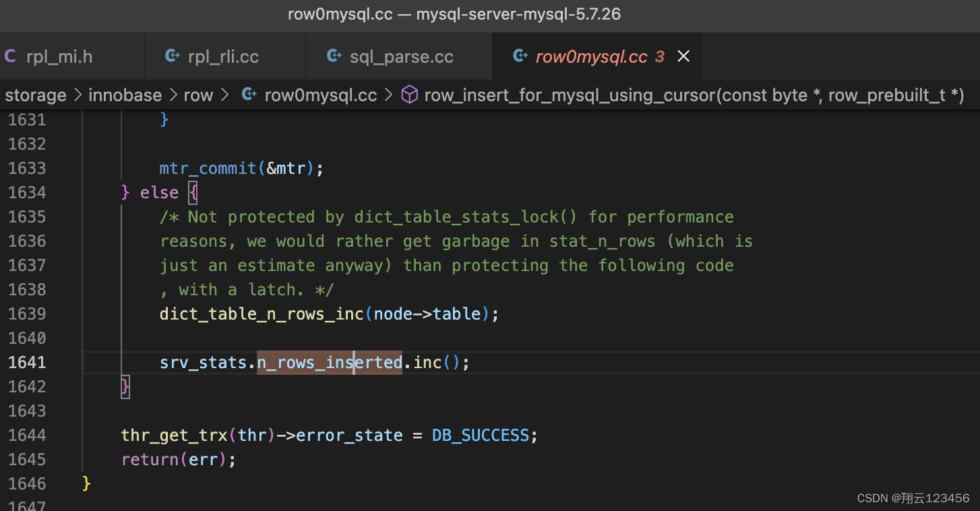
Task: Click line number 1633 in the gutter
Action: 27,168
